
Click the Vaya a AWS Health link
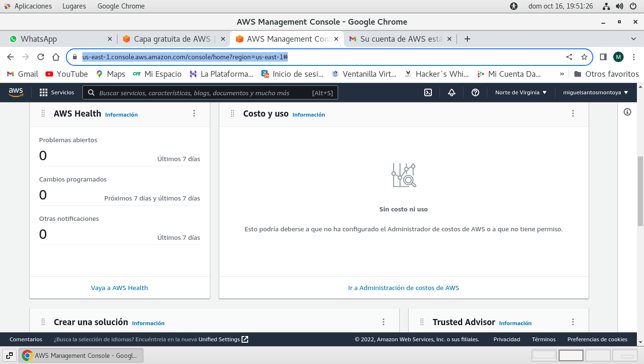(119, 288)
